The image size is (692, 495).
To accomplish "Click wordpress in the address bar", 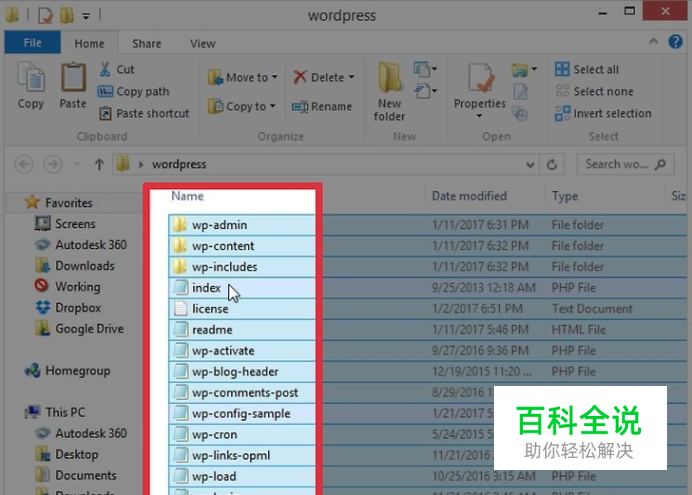I will (179, 164).
